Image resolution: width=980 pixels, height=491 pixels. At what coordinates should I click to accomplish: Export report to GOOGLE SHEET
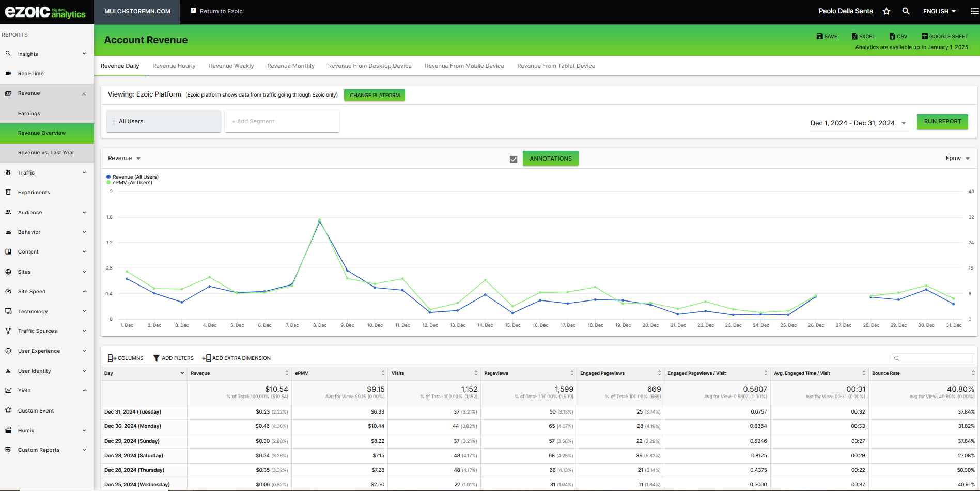tap(945, 36)
